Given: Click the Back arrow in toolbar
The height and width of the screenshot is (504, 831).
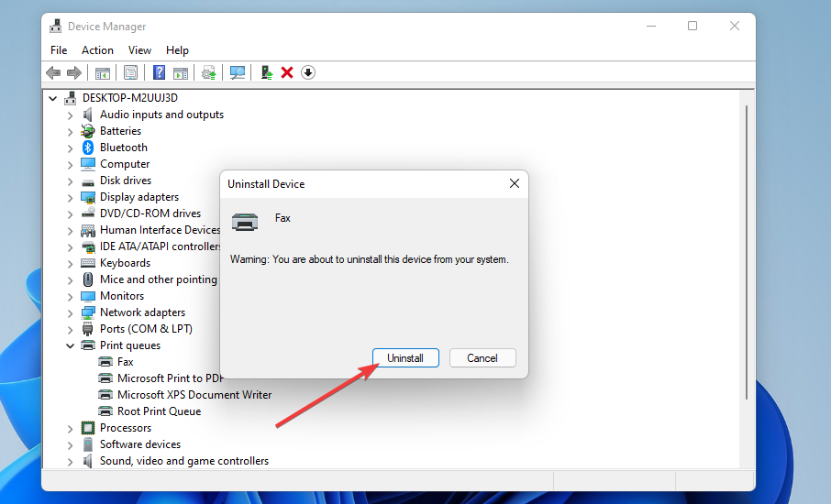Looking at the screenshot, I should [53, 72].
